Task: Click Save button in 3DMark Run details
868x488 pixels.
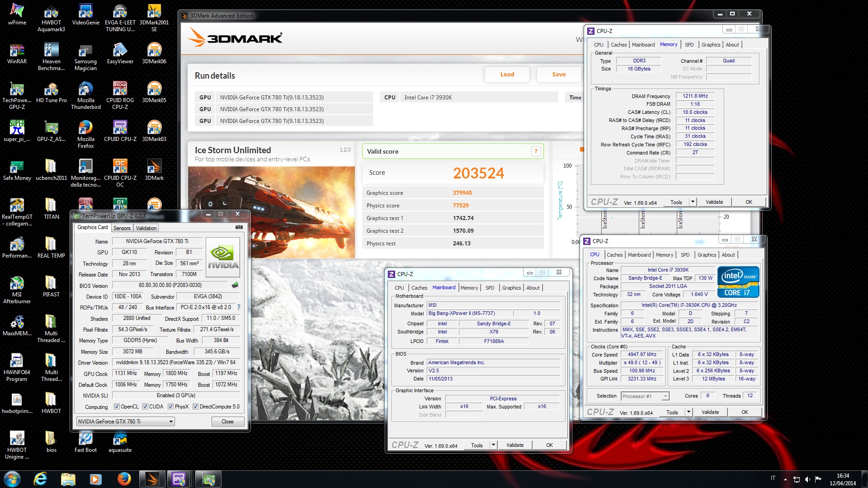Action: coord(559,75)
